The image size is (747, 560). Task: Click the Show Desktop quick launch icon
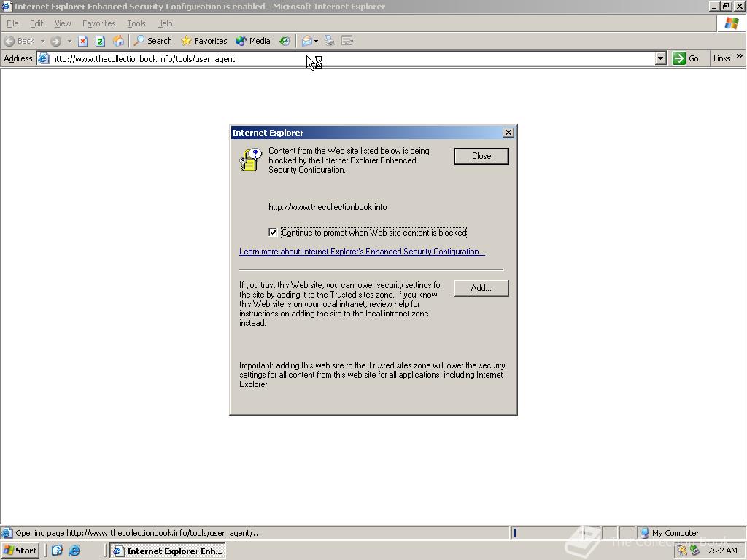[57, 551]
